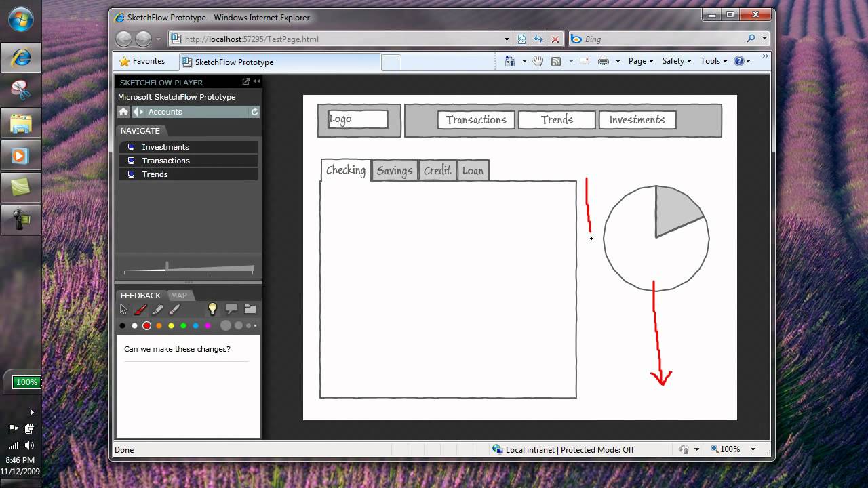Screen dimensions: 868x488
Task: Switch to the FEEDBACK tab
Action: (140, 296)
